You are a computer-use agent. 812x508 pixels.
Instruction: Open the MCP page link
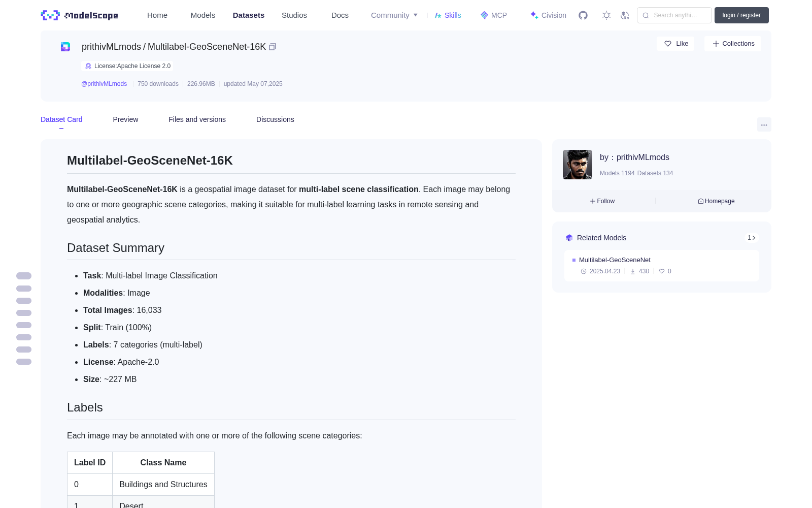pos(499,15)
